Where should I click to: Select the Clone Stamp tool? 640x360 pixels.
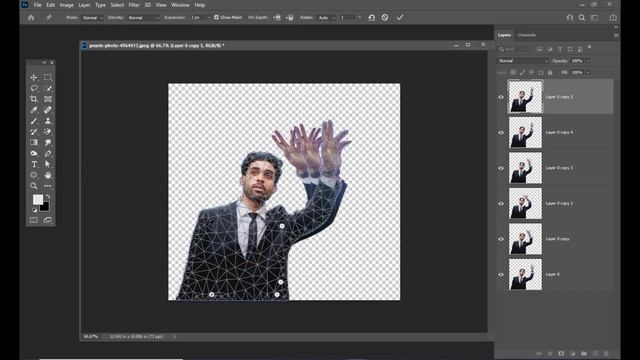(x=48, y=121)
